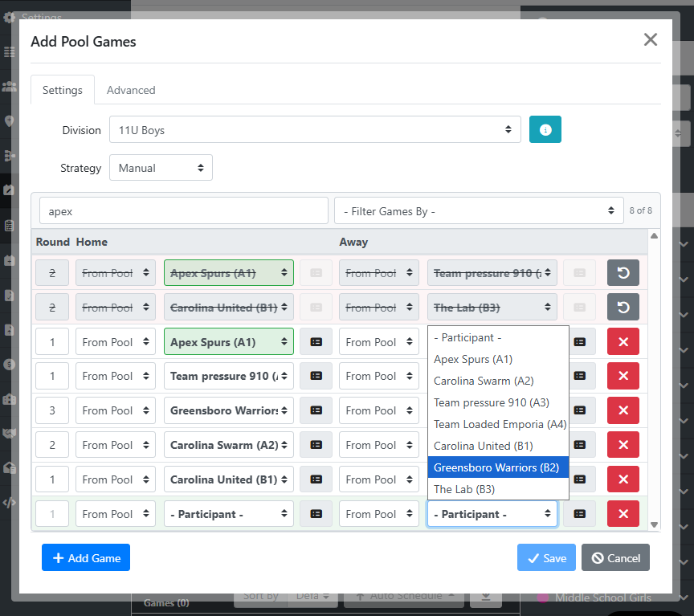Image resolution: width=694 pixels, height=616 pixels.
Task: Delete the empty Participant game row
Action: pyautogui.click(x=623, y=514)
